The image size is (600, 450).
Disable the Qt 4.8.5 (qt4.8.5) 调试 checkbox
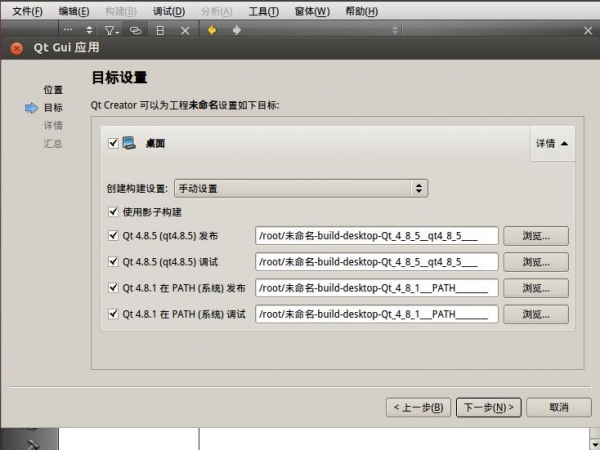(113, 262)
